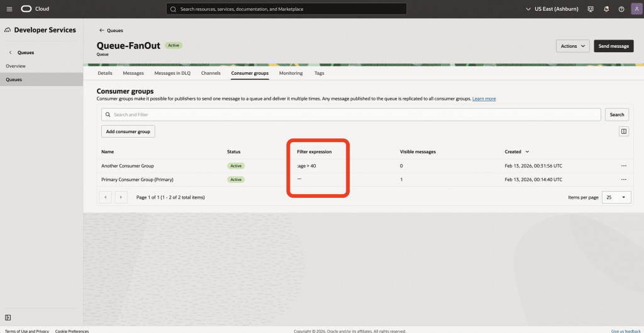Click the 00:31:56 UTC created timestamp

[533, 166]
